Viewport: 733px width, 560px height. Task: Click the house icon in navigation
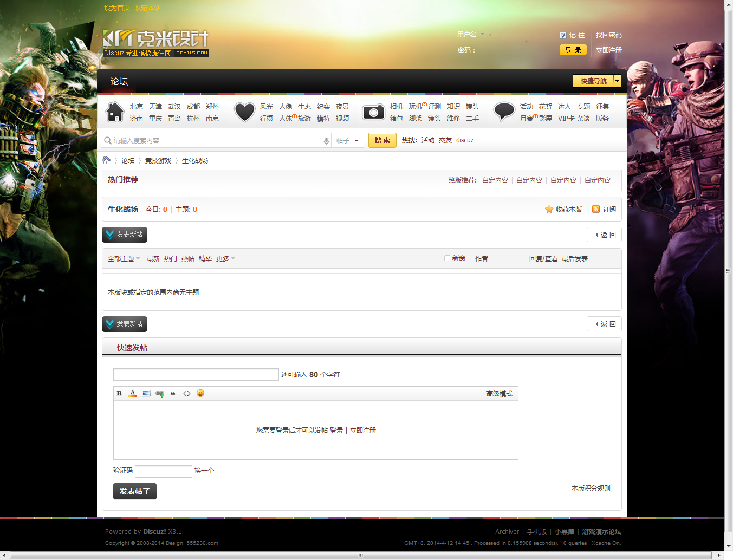(115, 112)
